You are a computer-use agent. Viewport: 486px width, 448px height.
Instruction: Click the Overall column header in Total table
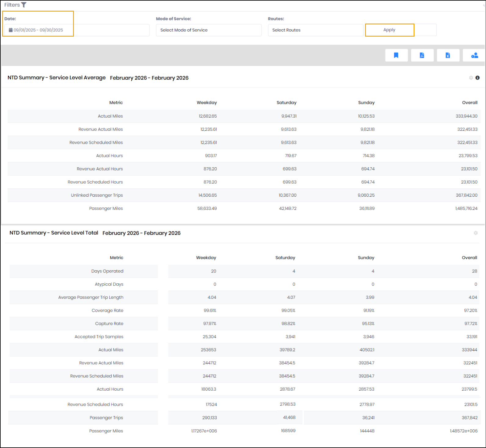coord(469,258)
